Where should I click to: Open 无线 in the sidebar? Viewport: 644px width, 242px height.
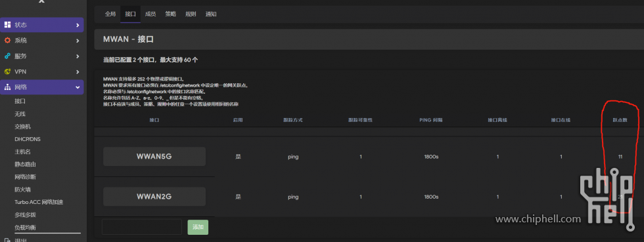coord(20,113)
